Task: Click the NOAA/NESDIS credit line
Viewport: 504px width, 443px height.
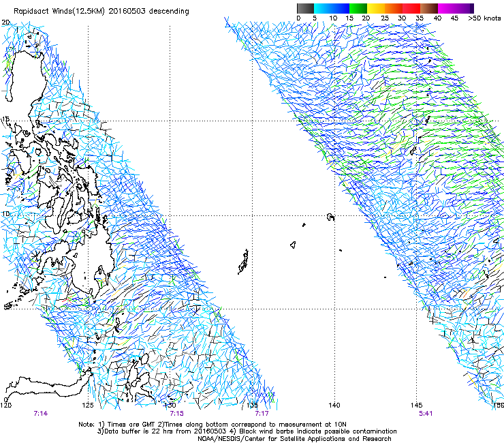Action: tap(294, 439)
